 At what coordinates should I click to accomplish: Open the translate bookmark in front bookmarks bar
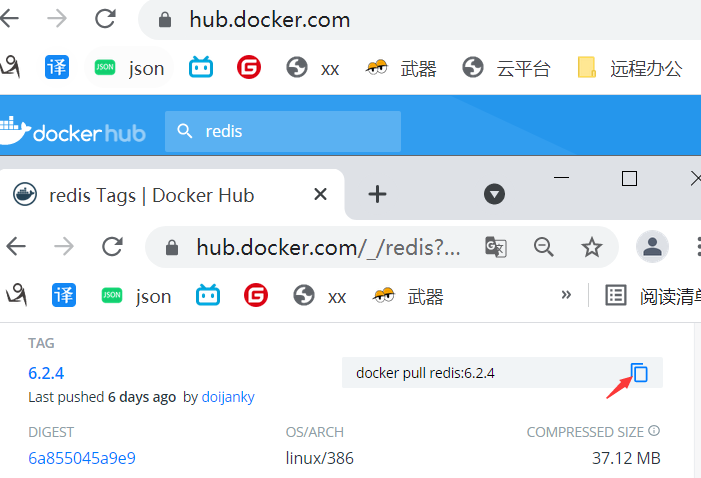(x=64, y=295)
